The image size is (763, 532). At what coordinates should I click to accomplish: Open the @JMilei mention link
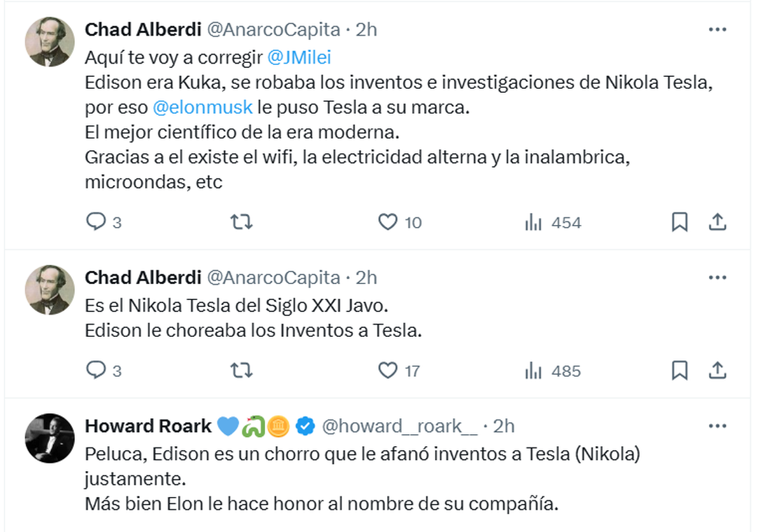tap(299, 58)
